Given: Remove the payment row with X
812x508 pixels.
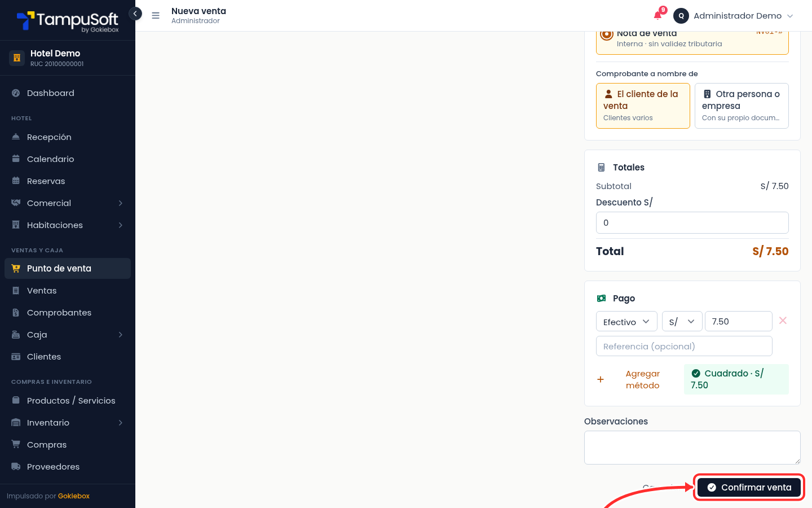Looking at the screenshot, I should [x=783, y=321].
